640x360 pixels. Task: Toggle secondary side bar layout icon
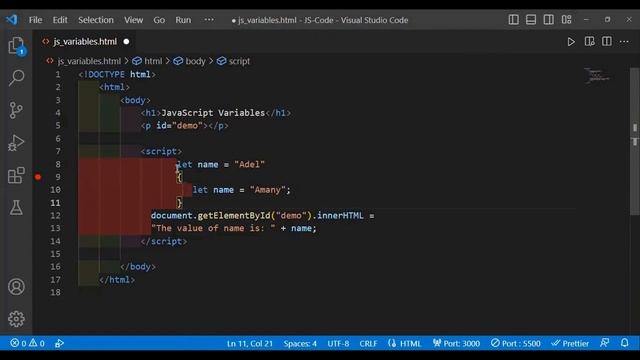click(x=549, y=20)
